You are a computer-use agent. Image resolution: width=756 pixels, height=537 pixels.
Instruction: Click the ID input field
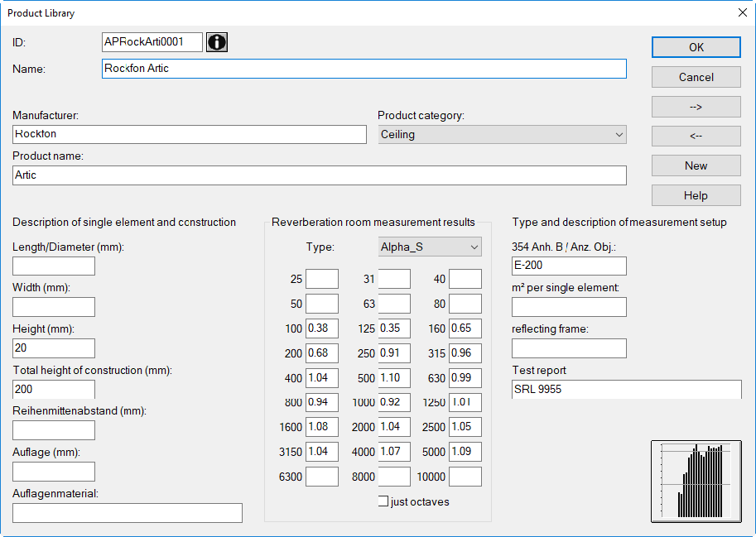coord(152,42)
